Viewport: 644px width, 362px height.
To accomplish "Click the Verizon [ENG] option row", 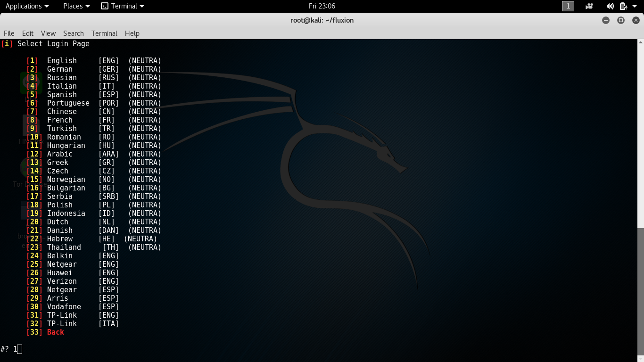I will 73,281.
